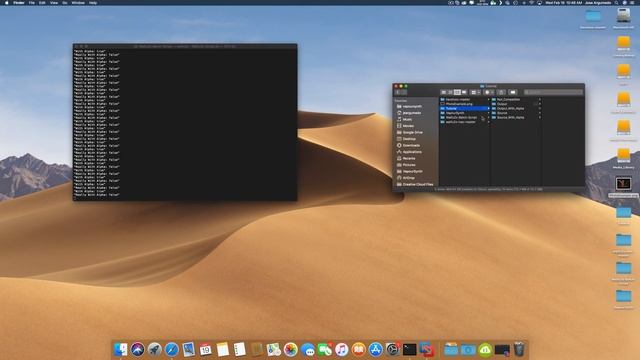
Task: Open Finder from the Dock
Action: 120,349
